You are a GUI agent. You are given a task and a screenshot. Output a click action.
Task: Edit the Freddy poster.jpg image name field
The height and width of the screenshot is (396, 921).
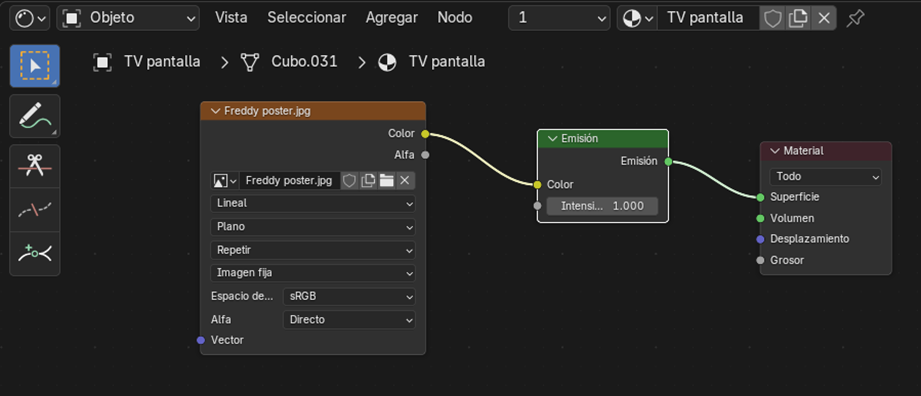[x=290, y=180]
